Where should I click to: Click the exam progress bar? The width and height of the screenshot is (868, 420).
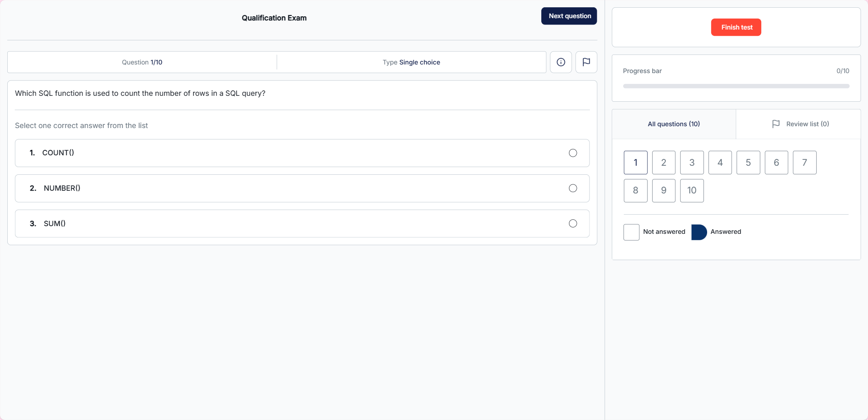tap(736, 86)
